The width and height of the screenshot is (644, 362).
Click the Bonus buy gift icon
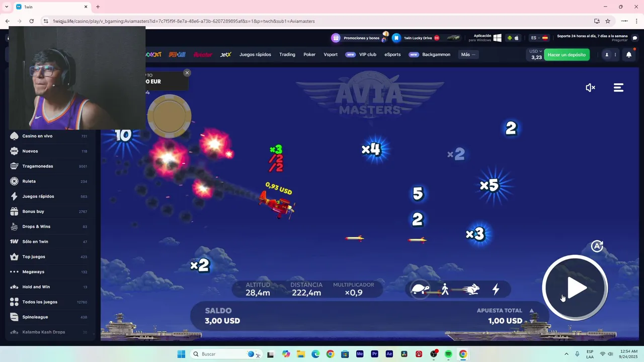click(14, 211)
